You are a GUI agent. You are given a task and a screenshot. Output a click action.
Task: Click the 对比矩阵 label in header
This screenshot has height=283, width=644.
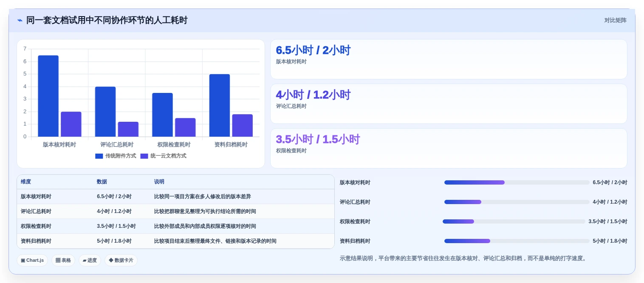[x=615, y=20]
